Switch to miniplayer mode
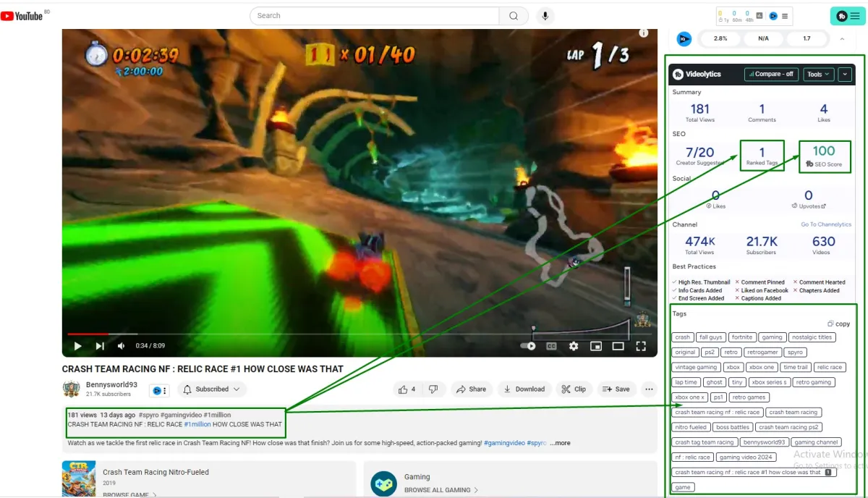 (x=596, y=347)
